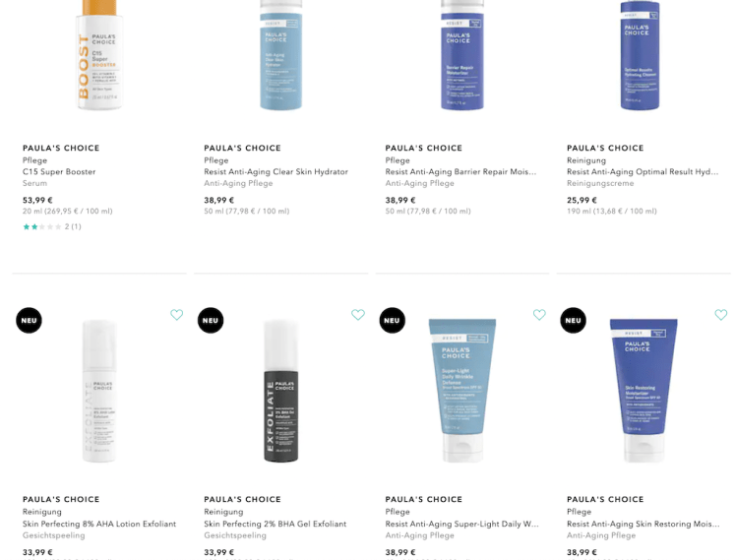The width and height of the screenshot is (735, 560).
Task: View black Exfoliate bottle thumbnail
Action: coord(280,391)
